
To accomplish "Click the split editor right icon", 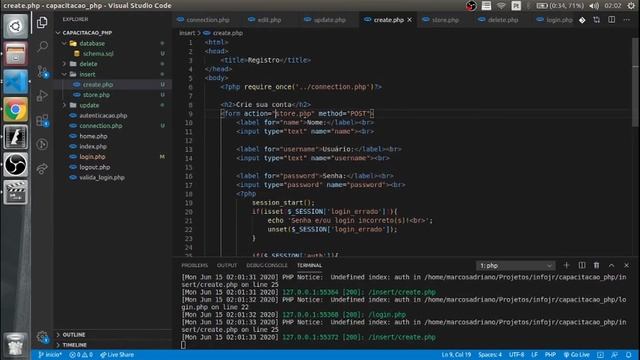I will point(611,20).
